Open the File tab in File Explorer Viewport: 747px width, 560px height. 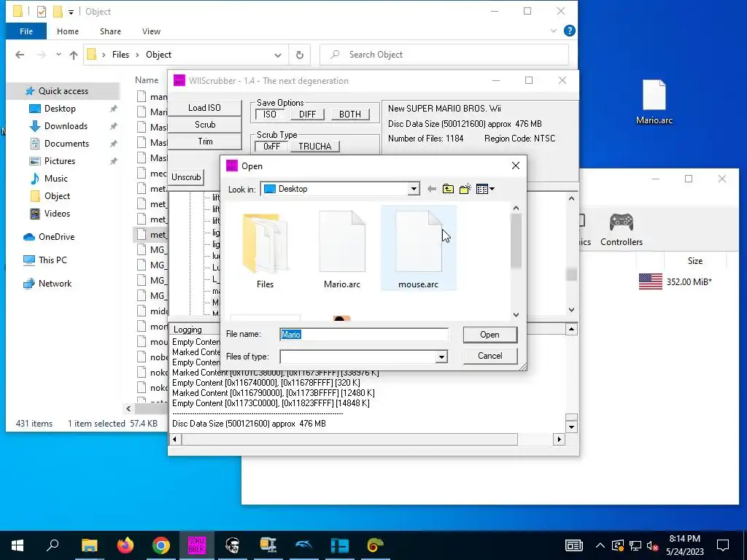[x=26, y=31]
